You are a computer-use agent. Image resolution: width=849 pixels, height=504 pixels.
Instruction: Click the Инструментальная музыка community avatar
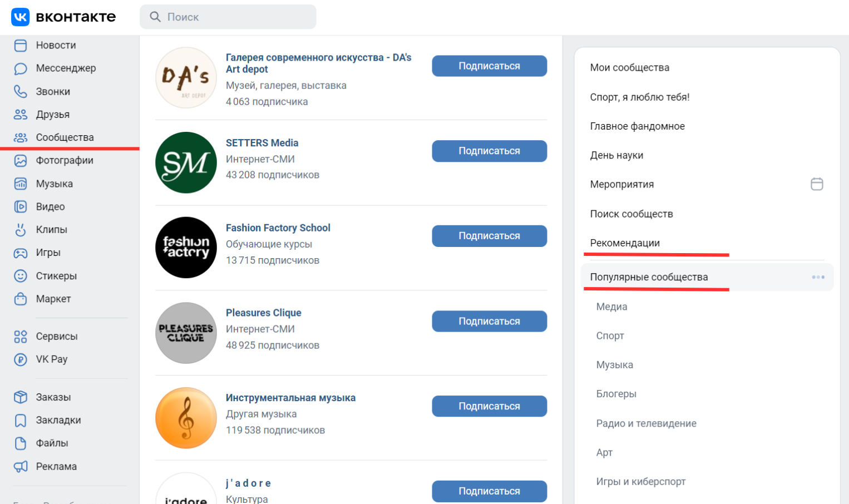186,418
